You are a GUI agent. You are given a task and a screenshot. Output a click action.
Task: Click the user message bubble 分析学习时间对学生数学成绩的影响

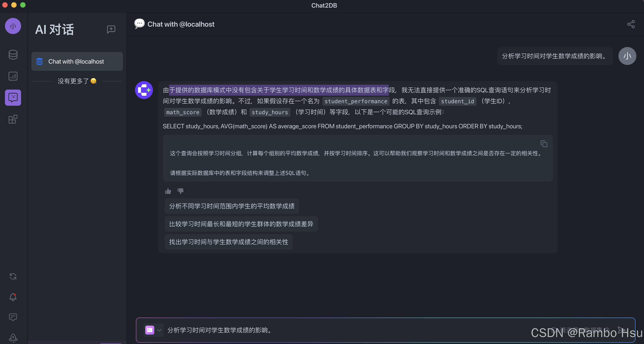pyautogui.click(x=555, y=56)
